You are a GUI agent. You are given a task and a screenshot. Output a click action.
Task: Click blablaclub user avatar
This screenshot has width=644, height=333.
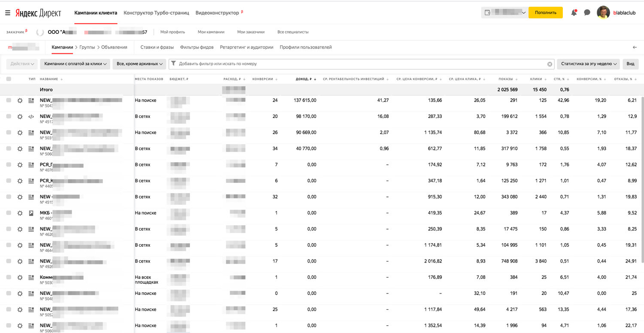[x=603, y=12]
